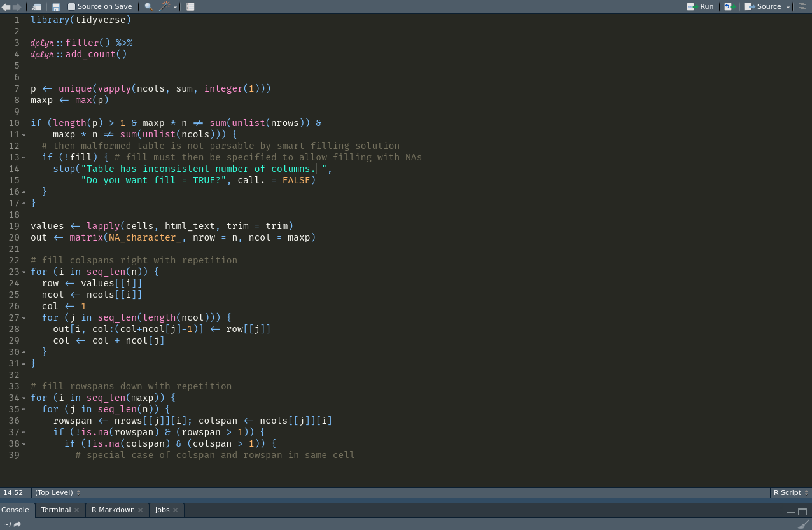Close the Terminal tab

(x=77, y=510)
